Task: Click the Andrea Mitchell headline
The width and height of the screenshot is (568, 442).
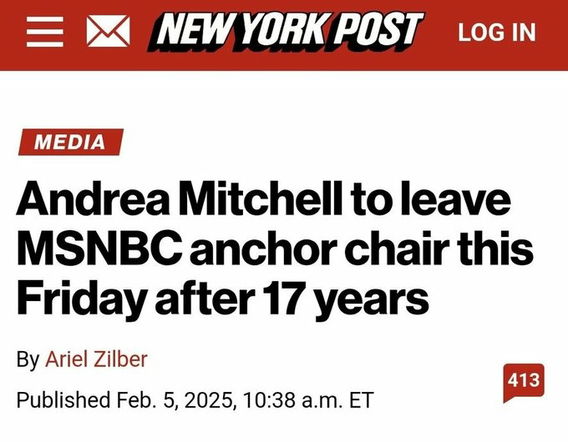Action: point(275,250)
